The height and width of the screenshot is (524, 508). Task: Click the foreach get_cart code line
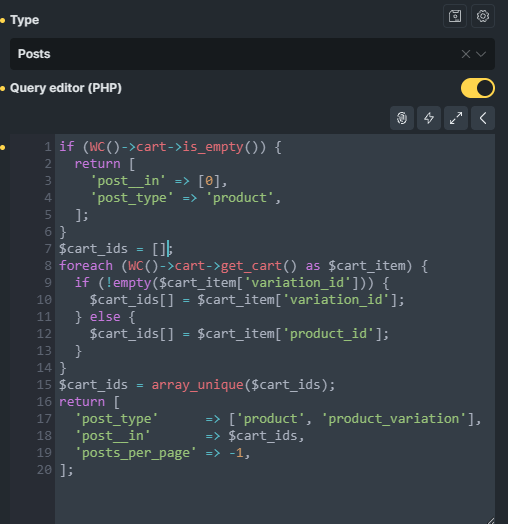pos(243,266)
